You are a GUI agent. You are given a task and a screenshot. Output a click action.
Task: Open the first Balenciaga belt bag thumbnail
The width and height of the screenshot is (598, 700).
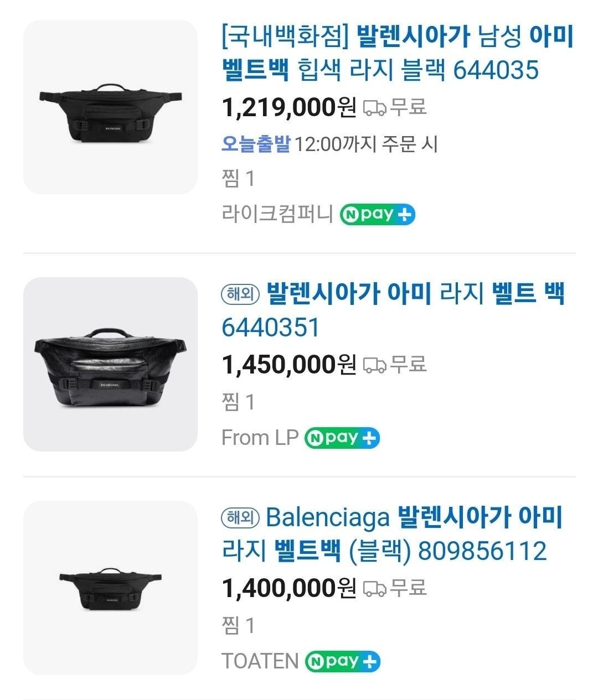coord(110,107)
